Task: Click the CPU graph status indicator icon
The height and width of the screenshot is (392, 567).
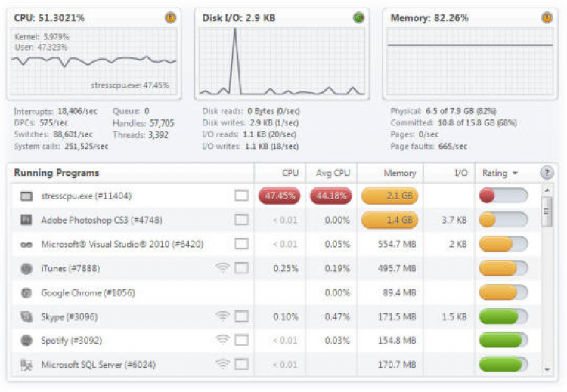Action: coord(170,17)
